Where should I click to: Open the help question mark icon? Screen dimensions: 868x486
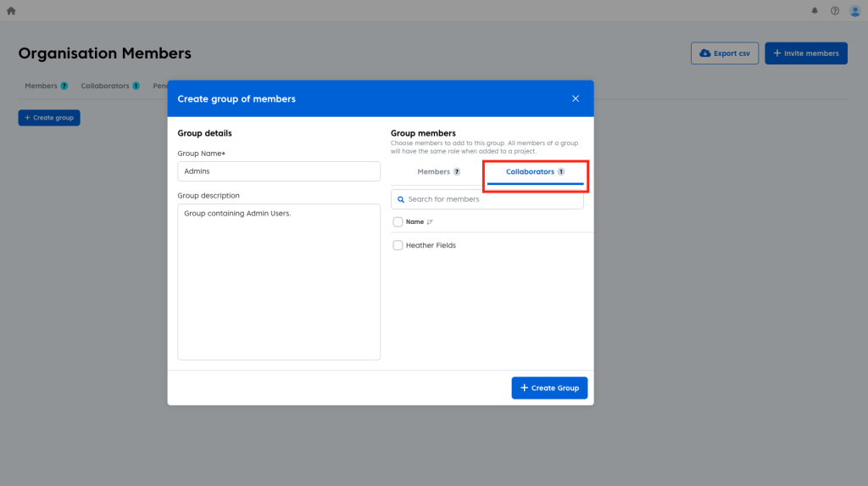pos(835,11)
